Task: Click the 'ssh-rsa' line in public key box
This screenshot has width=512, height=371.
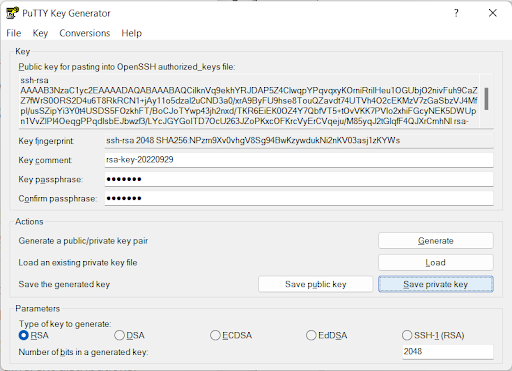Action: (34, 80)
